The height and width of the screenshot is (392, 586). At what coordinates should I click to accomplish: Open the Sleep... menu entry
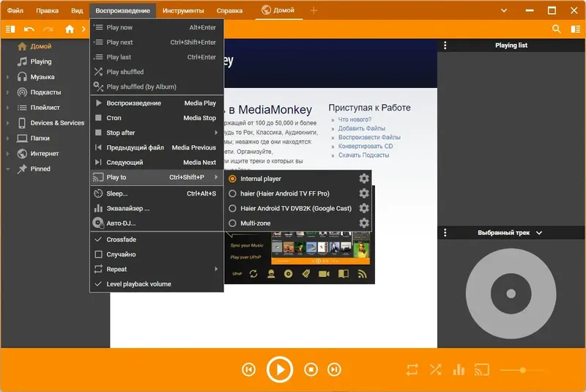[157, 193]
